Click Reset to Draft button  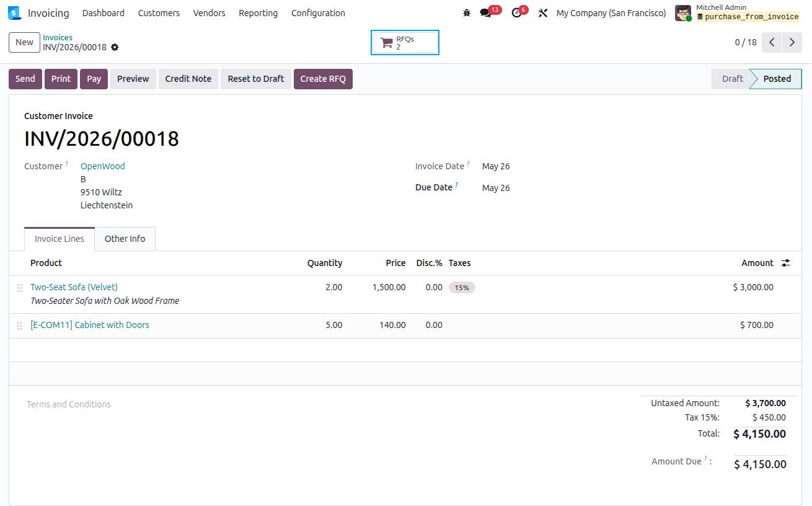256,79
